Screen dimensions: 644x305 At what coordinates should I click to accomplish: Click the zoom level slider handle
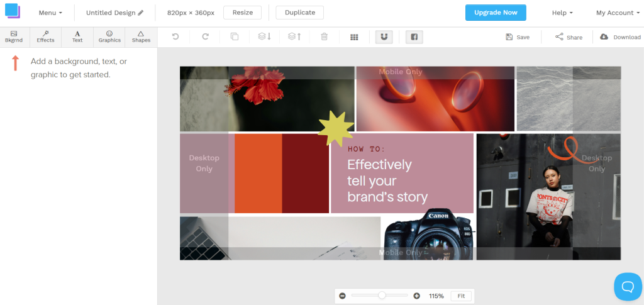point(382,296)
